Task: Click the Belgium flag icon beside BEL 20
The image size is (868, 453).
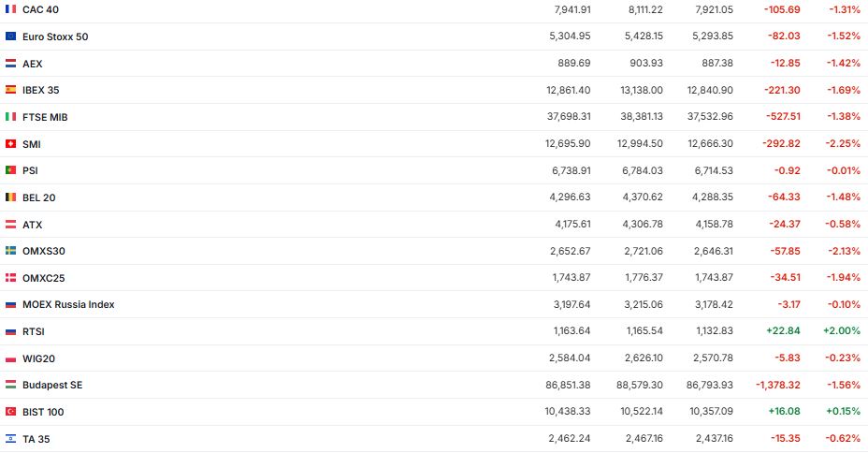Action: (x=11, y=197)
